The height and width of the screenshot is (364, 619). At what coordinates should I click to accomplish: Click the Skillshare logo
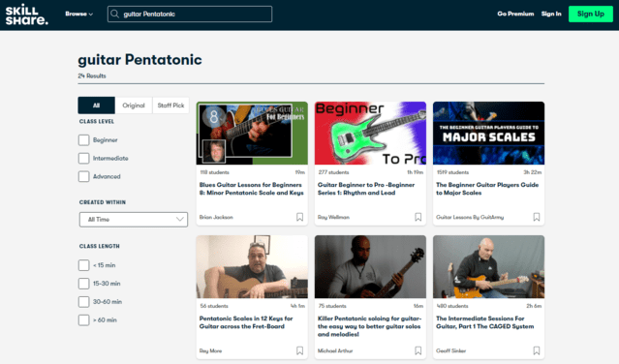coord(26,15)
